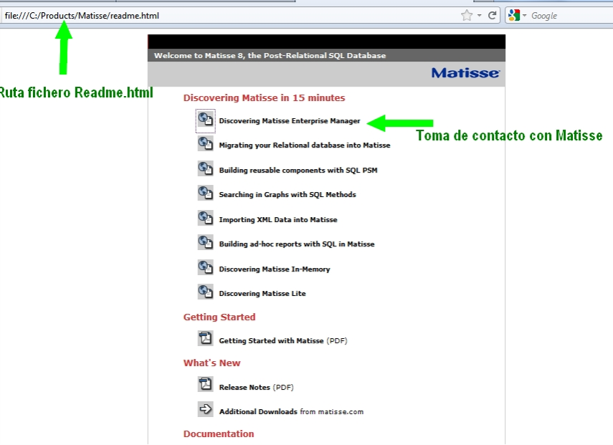This screenshot has height=445, width=613.
Task: Click icon beside Searching in Graphs
Action: click(x=205, y=193)
